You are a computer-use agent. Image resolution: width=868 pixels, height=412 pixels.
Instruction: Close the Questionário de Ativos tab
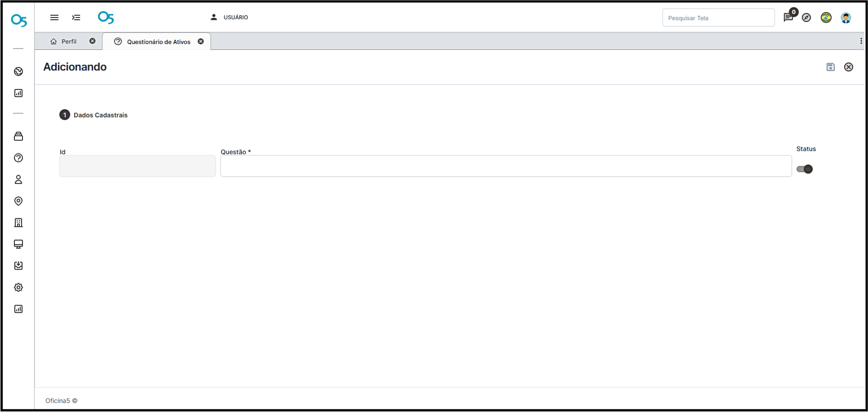[201, 41]
